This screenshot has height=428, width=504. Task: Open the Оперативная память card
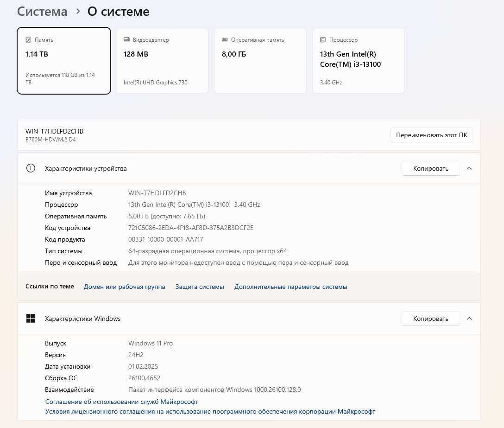260,61
